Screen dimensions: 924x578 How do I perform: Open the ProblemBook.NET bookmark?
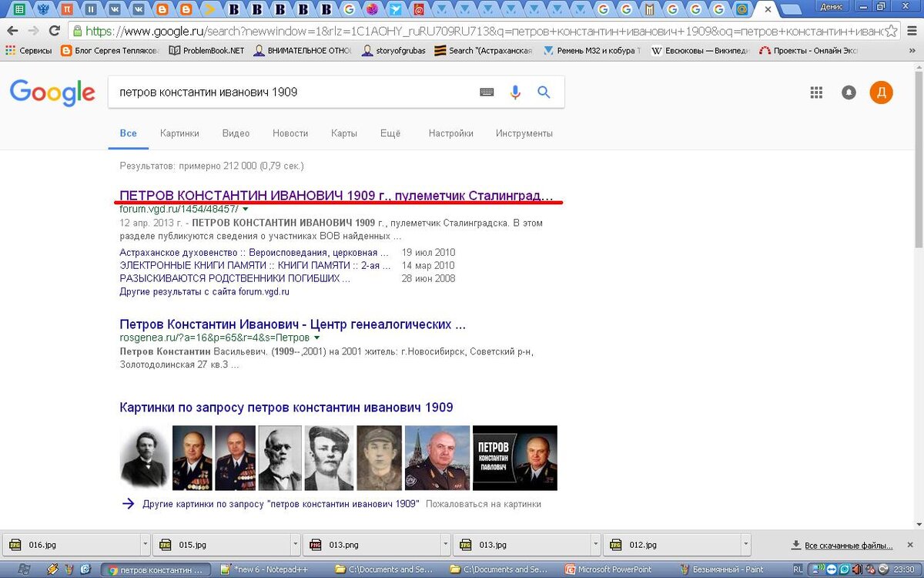(206, 51)
